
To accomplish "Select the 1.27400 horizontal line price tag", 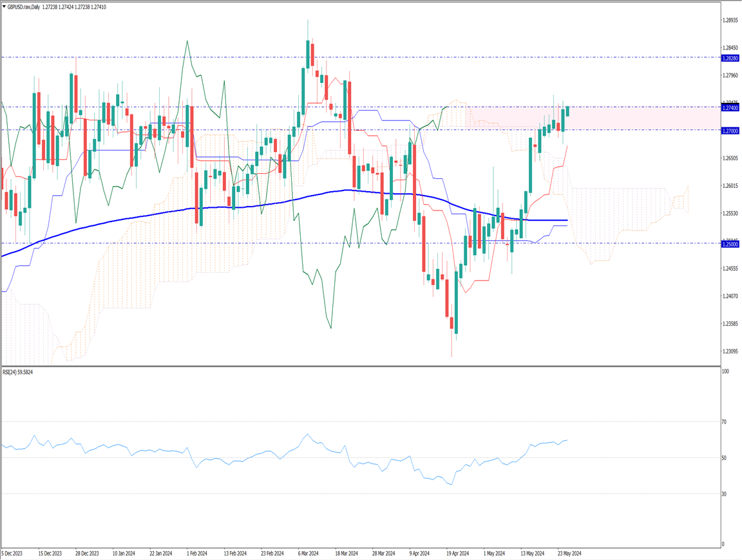I will point(730,108).
